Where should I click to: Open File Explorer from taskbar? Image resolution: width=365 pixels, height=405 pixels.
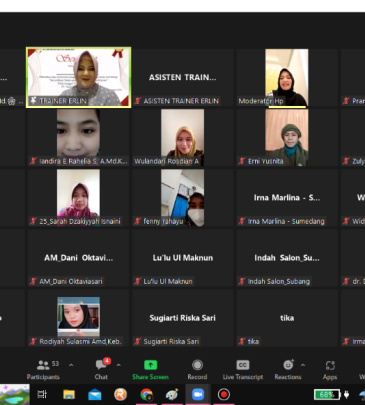[x=69, y=395]
